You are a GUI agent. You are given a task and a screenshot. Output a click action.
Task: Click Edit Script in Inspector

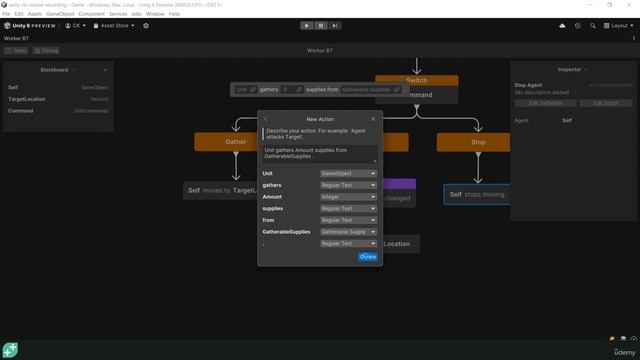click(x=606, y=103)
